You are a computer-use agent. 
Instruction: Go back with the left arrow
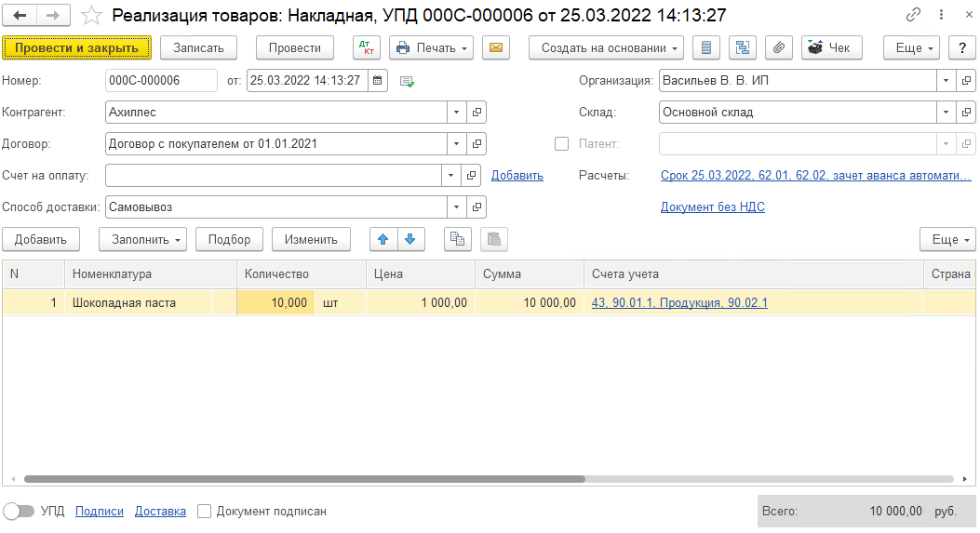tap(20, 15)
